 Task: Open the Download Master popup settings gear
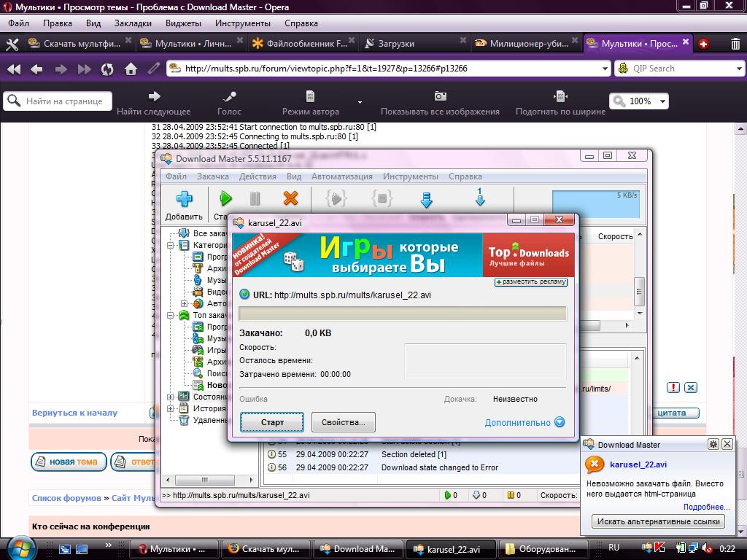coord(713,444)
